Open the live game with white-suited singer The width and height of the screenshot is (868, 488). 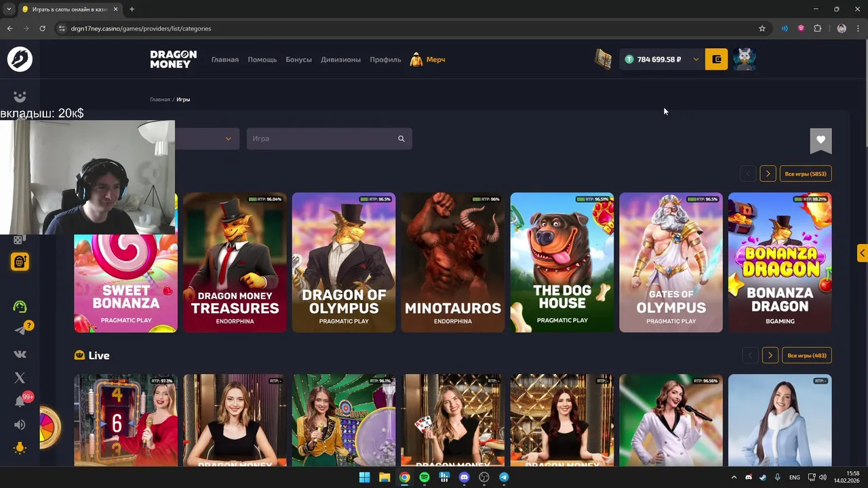[671, 420]
